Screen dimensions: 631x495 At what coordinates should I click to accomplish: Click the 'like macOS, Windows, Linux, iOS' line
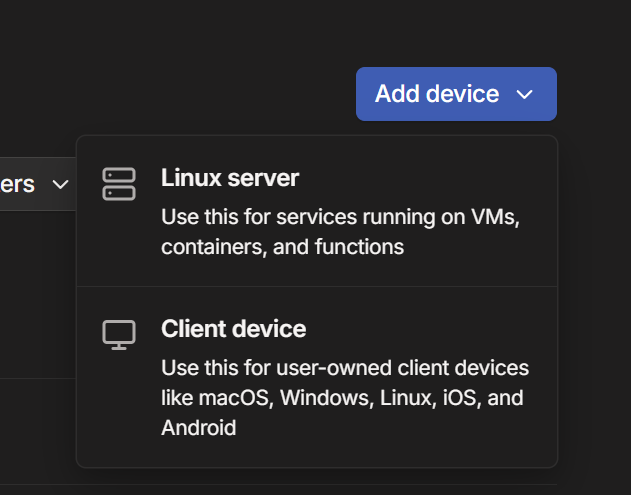342,398
